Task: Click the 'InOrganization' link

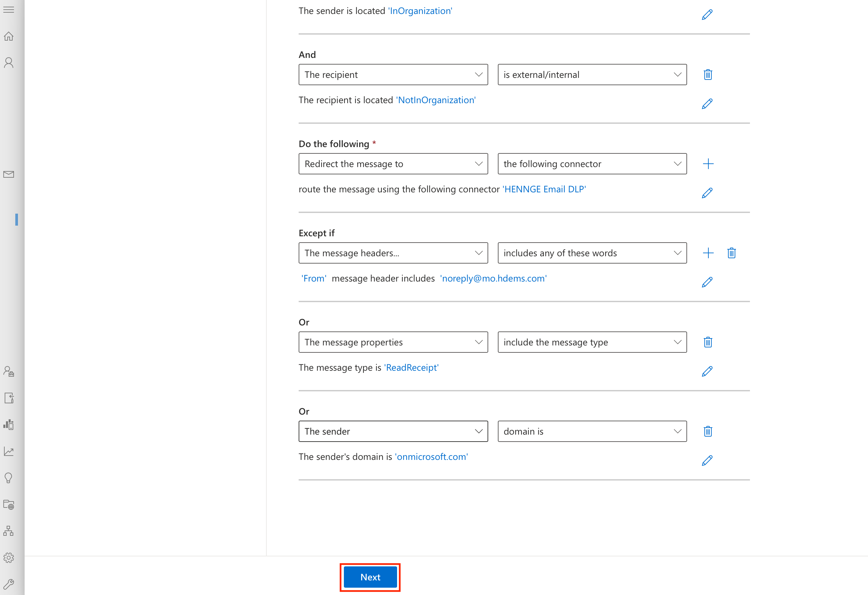Action: pyautogui.click(x=420, y=11)
